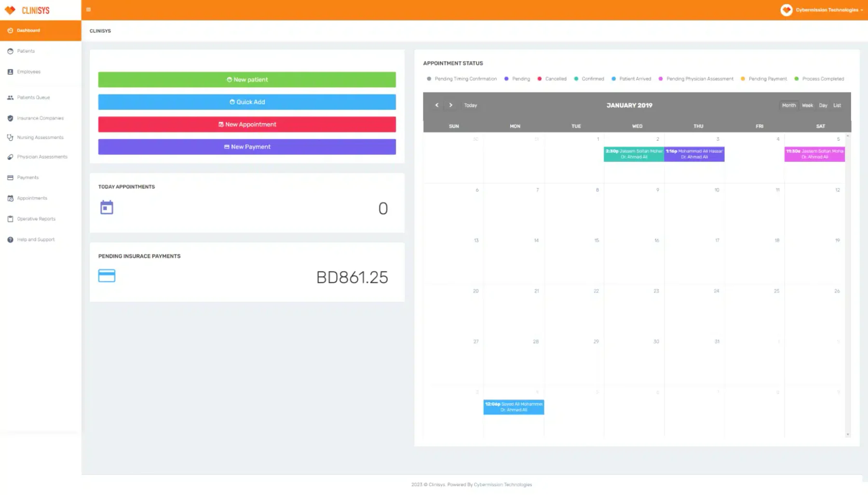Click the Employees sidebar icon
The width and height of the screenshot is (868, 495).
(10, 72)
